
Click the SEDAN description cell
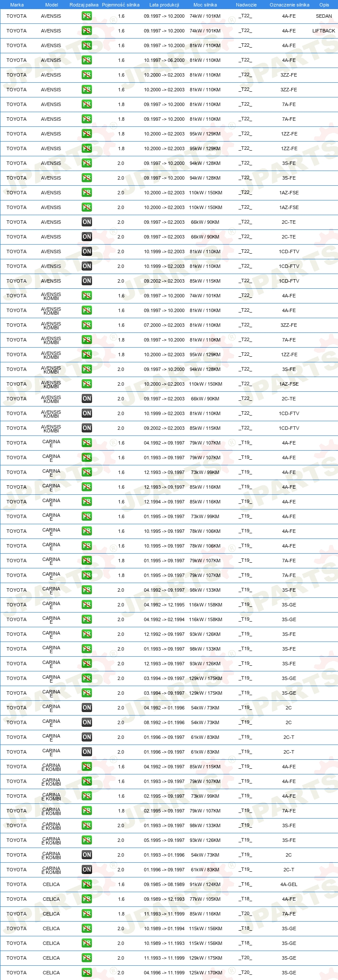click(x=324, y=16)
